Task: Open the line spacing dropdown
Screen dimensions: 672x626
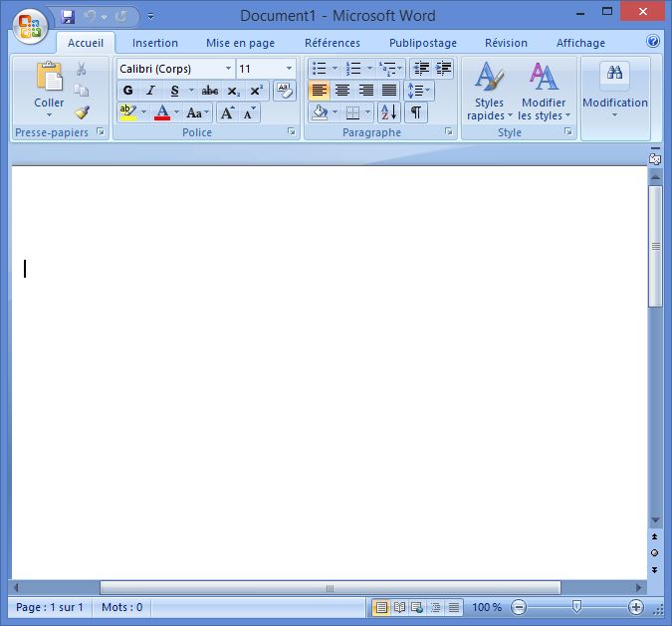Action: 419,91
